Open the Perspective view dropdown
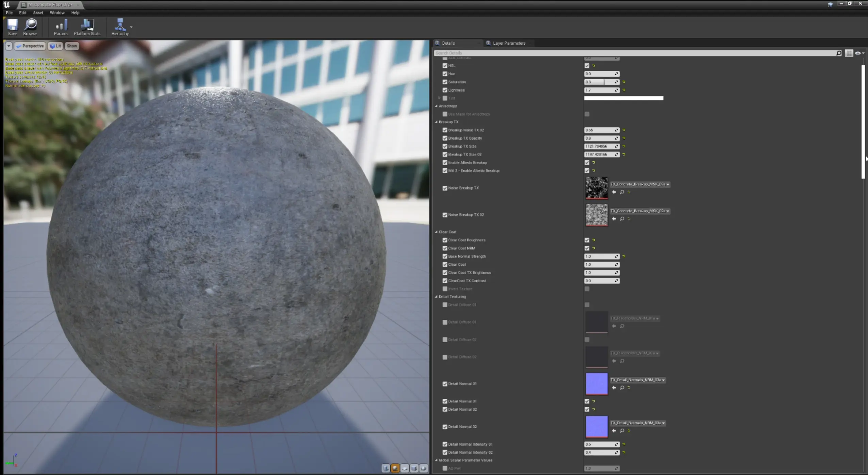Viewport: 868px width, 475px height. click(x=30, y=46)
